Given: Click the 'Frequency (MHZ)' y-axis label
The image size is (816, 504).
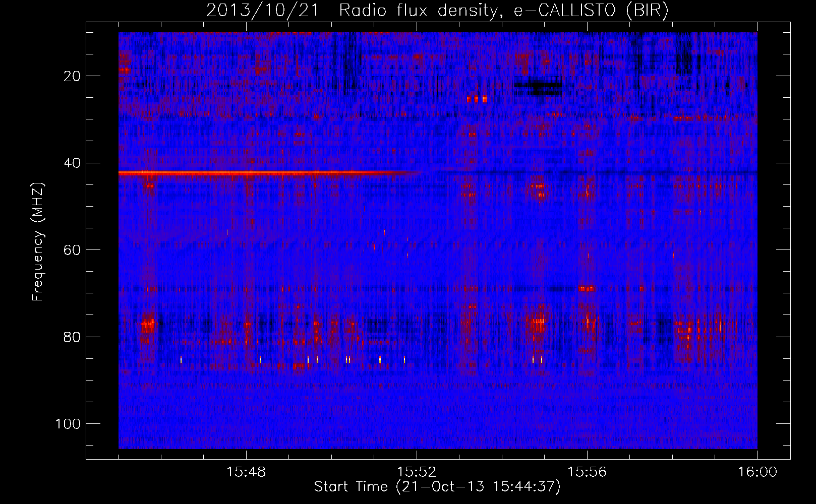Looking at the screenshot, I should [38, 242].
